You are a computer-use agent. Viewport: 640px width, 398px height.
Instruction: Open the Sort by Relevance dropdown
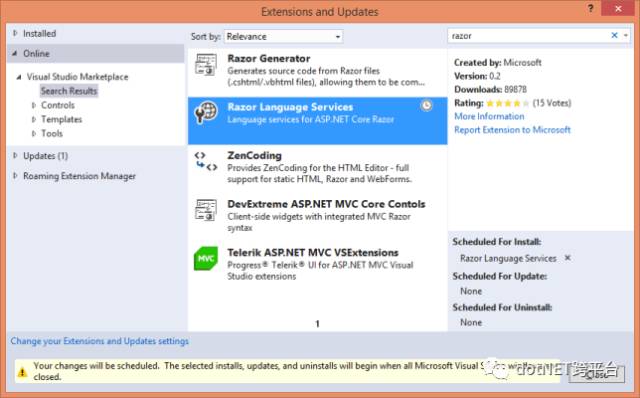[x=284, y=37]
